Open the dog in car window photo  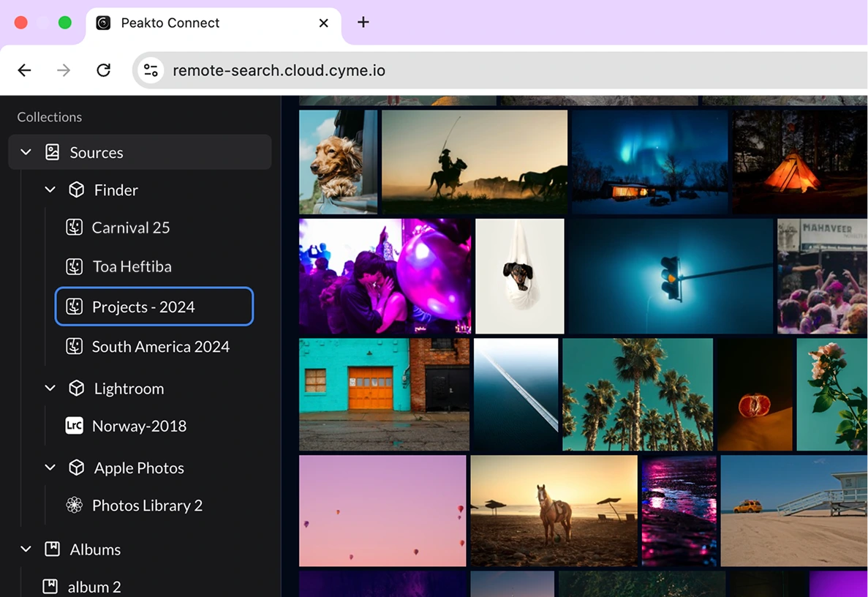click(x=339, y=162)
